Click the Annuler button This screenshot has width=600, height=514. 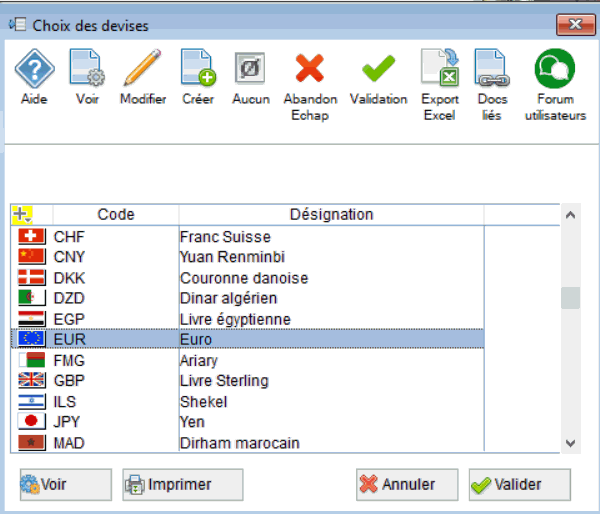407,485
